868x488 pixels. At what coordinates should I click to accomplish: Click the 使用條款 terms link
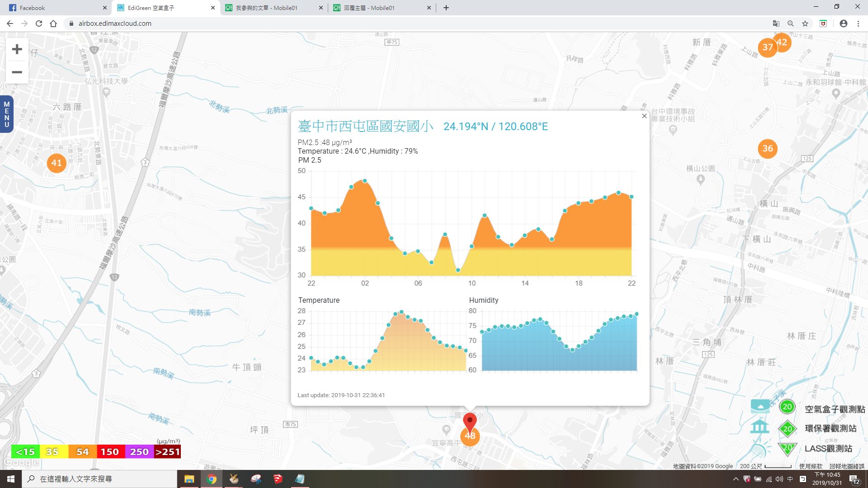(x=811, y=466)
